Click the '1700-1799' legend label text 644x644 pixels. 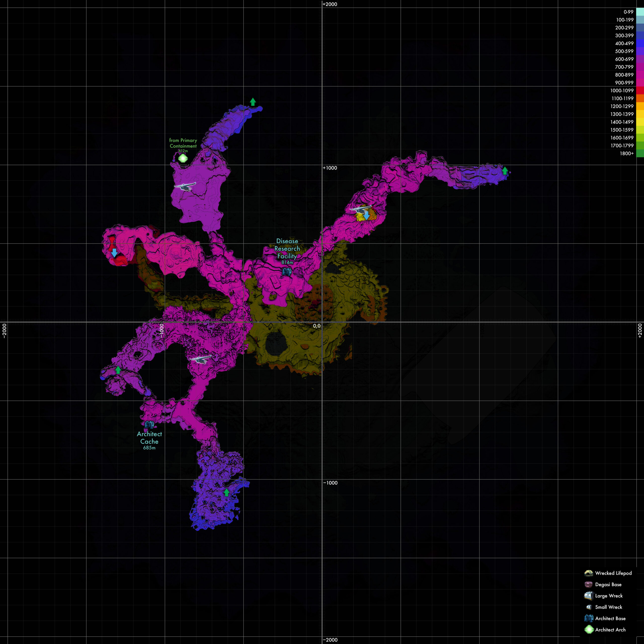tap(622, 145)
